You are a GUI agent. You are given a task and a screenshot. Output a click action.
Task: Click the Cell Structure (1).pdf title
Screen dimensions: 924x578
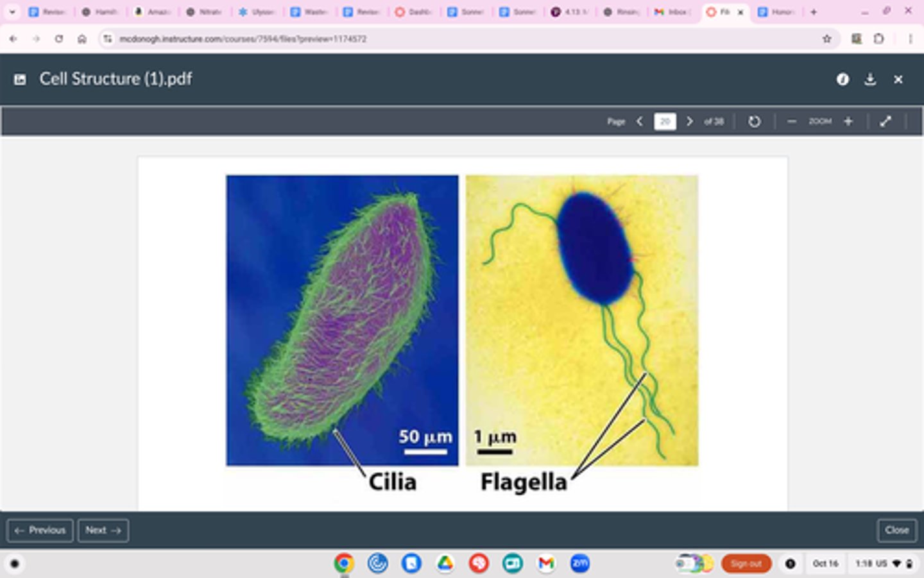click(116, 79)
